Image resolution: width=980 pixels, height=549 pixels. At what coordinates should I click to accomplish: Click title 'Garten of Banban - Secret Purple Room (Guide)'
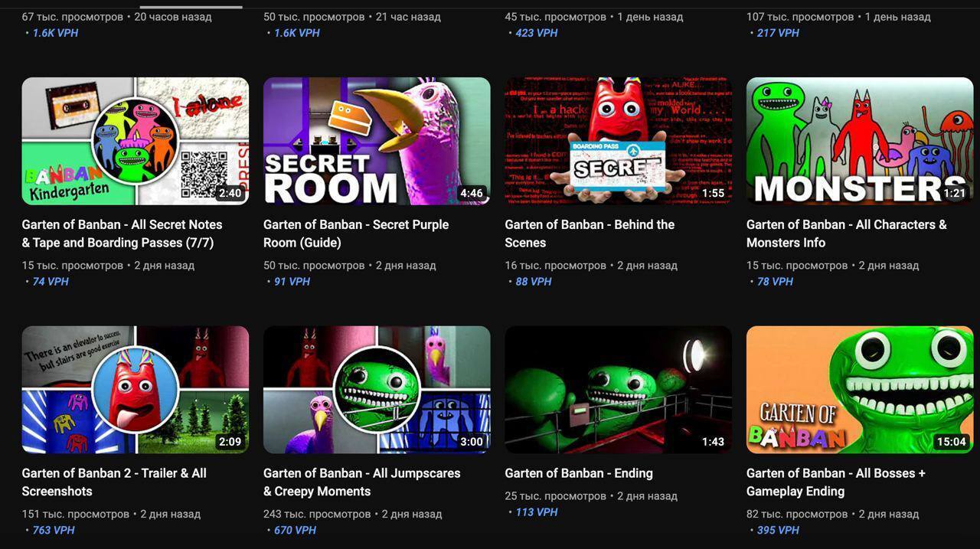[x=356, y=234]
